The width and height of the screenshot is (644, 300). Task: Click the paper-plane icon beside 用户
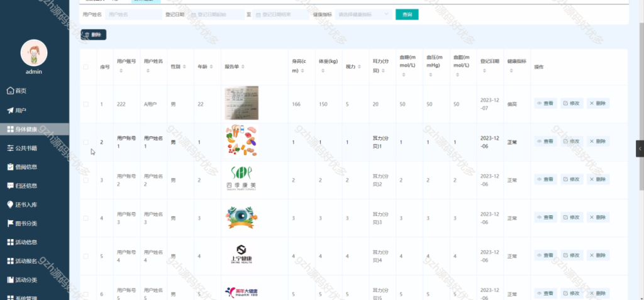(10, 110)
